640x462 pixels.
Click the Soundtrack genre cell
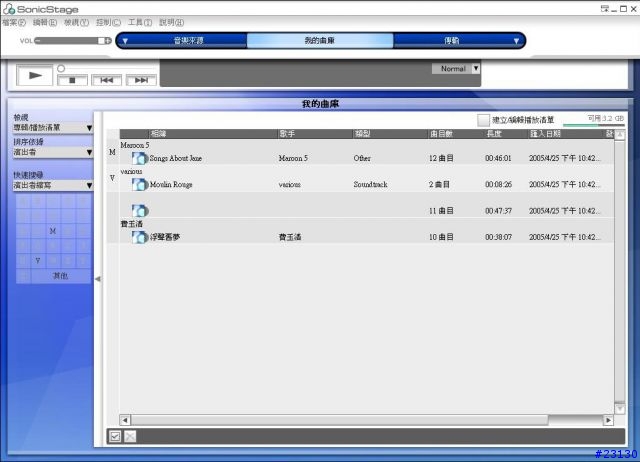(x=371, y=184)
